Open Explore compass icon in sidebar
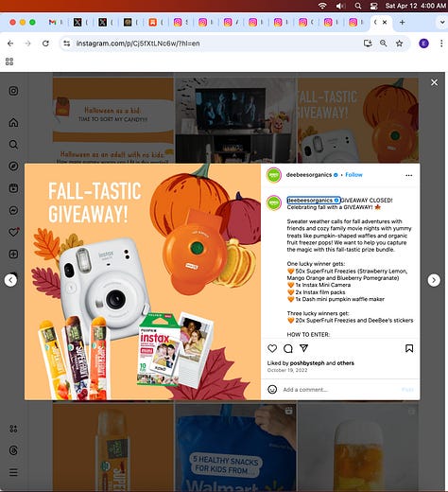This screenshot has width=448, height=492. pos(13,167)
